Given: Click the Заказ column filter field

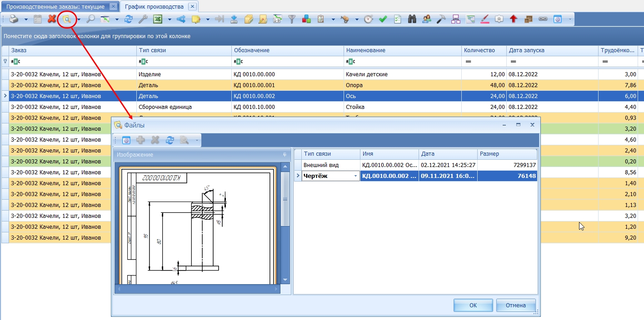Looking at the screenshot, I should click(72, 61).
